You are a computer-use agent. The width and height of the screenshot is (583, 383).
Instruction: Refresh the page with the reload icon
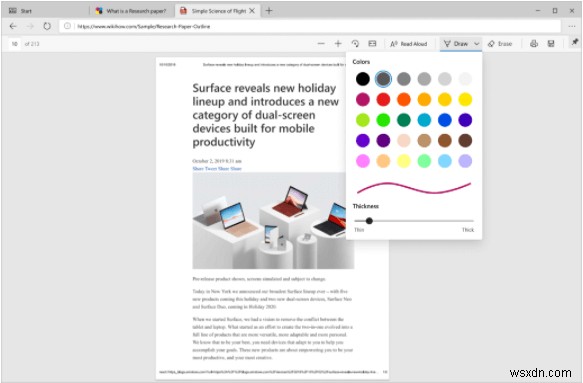(x=47, y=26)
